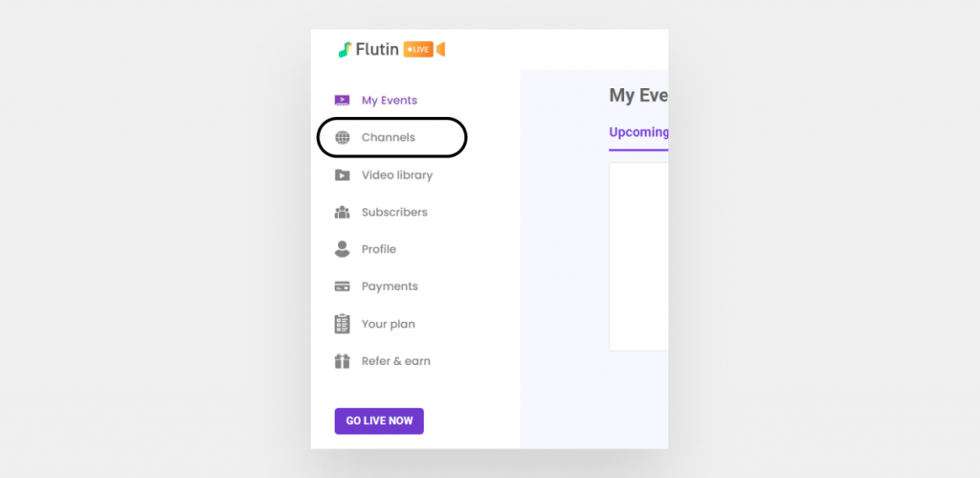The image size is (980, 478).
Task: Click the Channels globe icon
Action: [342, 138]
